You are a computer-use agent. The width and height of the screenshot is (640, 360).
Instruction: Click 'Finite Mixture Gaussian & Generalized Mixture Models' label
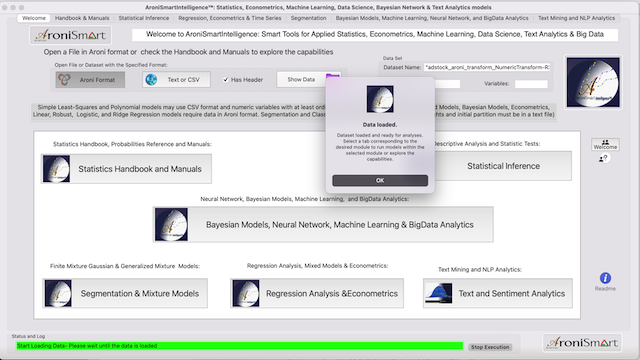pyautogui.click(x=125, y=266)
